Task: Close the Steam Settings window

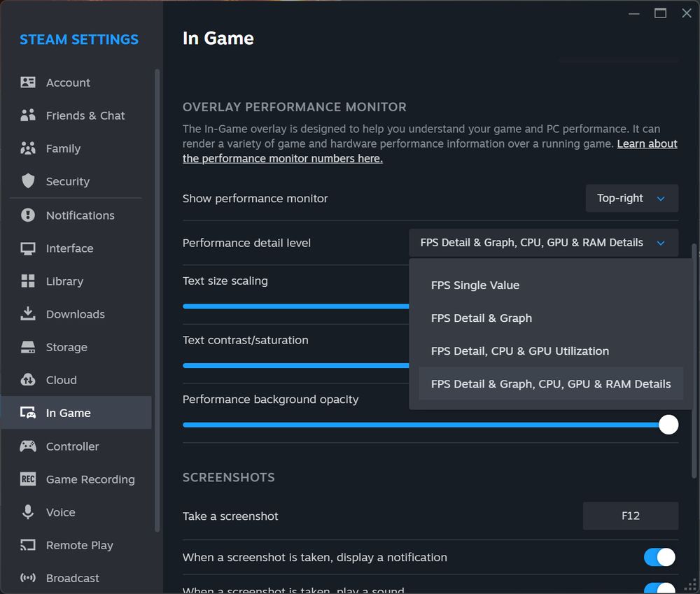Action: coord(687,13)
